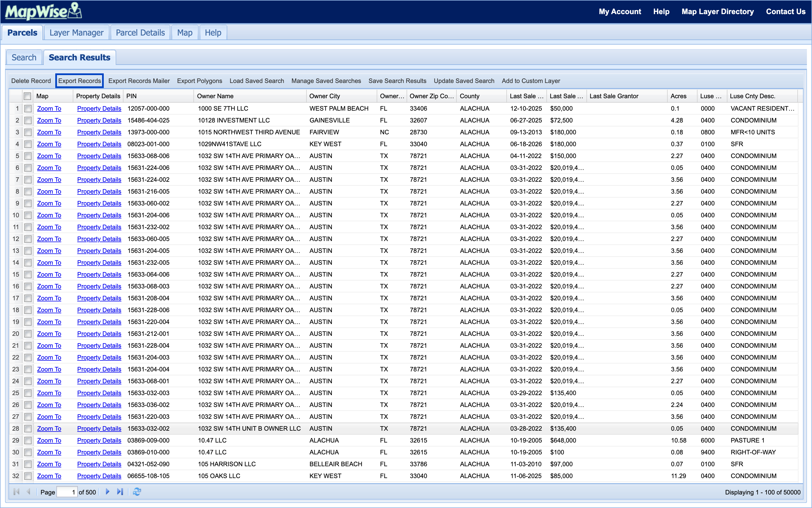Click MFR<10 UNITS land use cell
Screen dimensions: 812x508
point(753,132)
